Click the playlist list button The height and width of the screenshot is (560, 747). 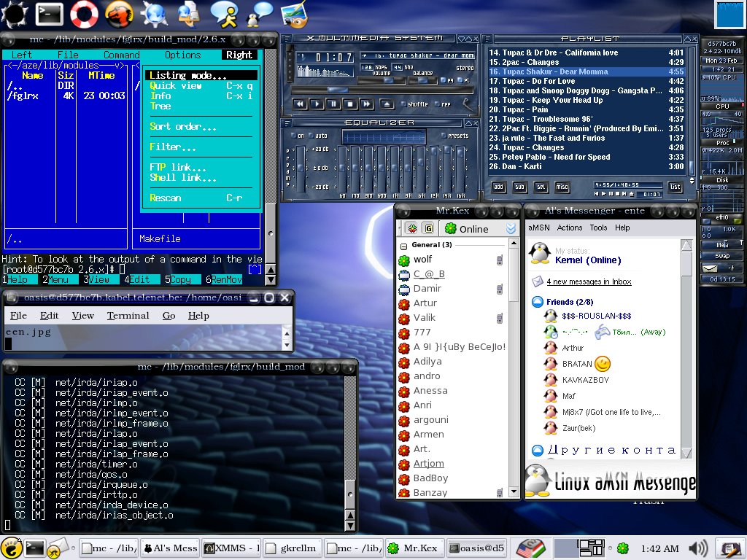(675, 187)
